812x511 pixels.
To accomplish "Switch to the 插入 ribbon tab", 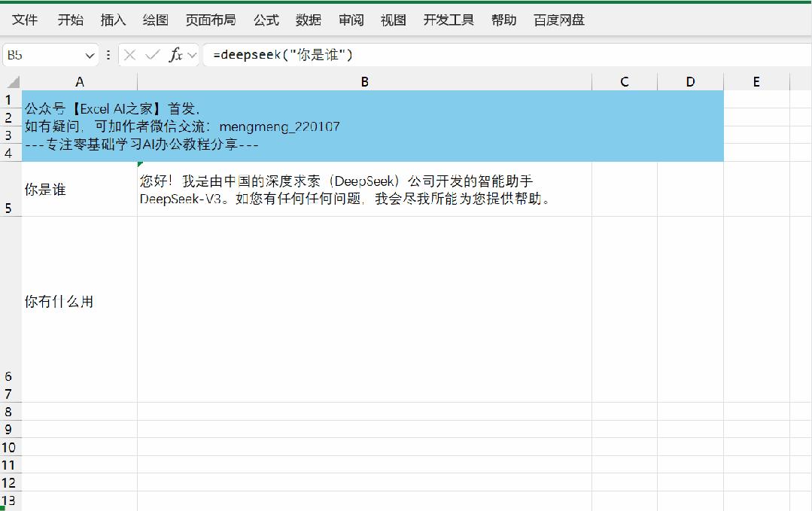I will tap(112, 20).
